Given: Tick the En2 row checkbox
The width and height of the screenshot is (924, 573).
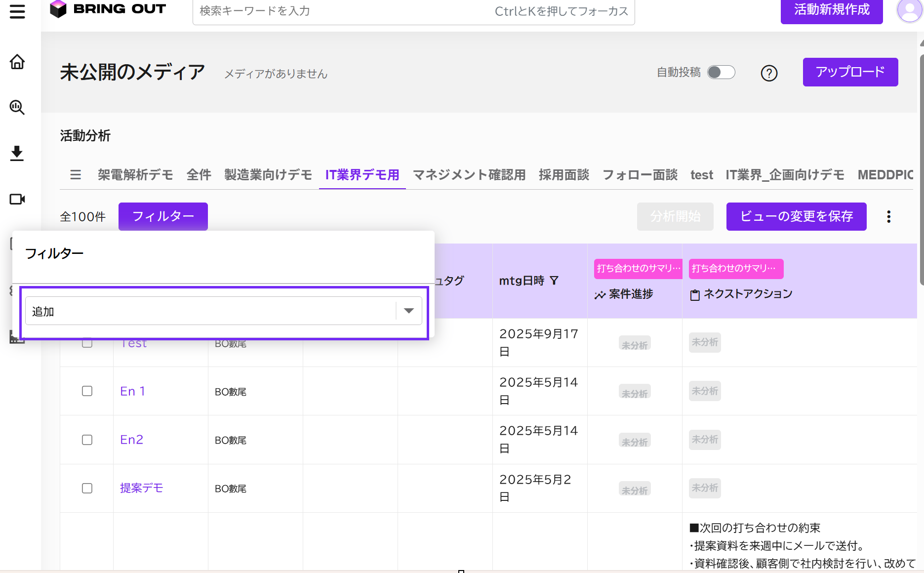Looking at the screenshot, I should (x=87, y=440).
